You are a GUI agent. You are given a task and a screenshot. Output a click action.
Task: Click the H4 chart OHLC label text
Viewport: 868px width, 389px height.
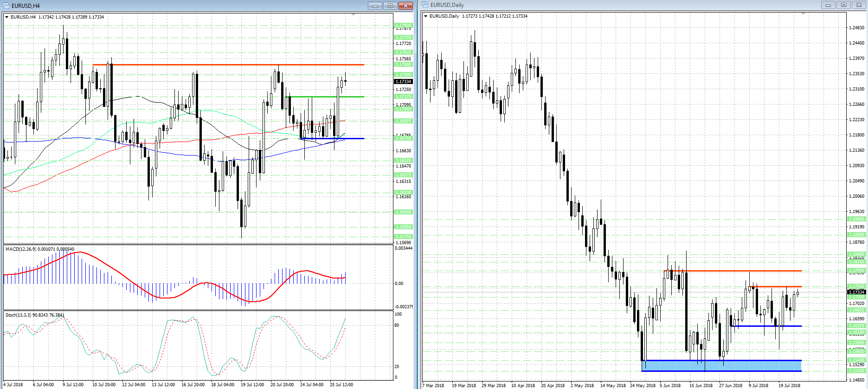(58, 17)
